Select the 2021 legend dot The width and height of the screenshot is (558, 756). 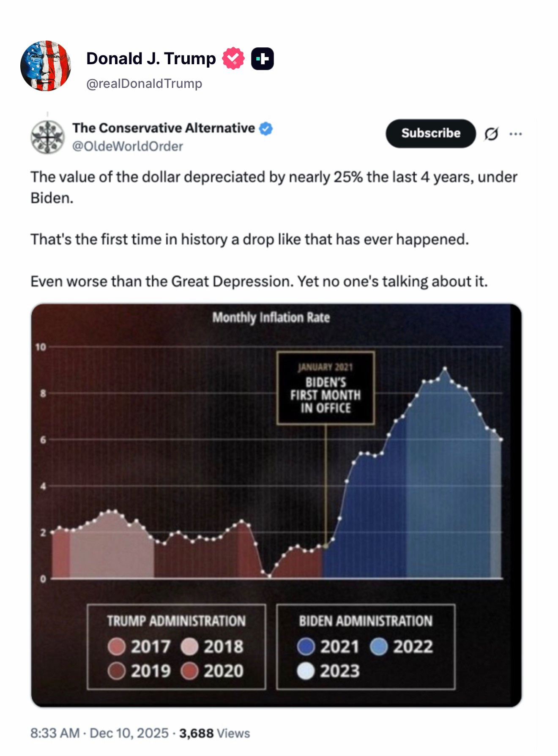(307, 646)
